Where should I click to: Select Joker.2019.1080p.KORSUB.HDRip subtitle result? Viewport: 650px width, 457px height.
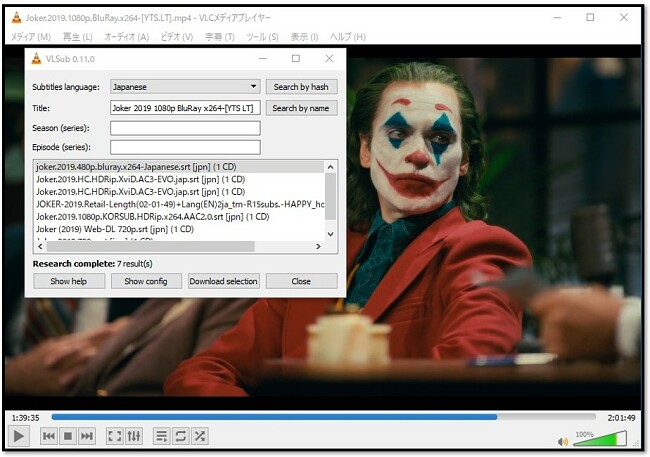pos(179,216)
